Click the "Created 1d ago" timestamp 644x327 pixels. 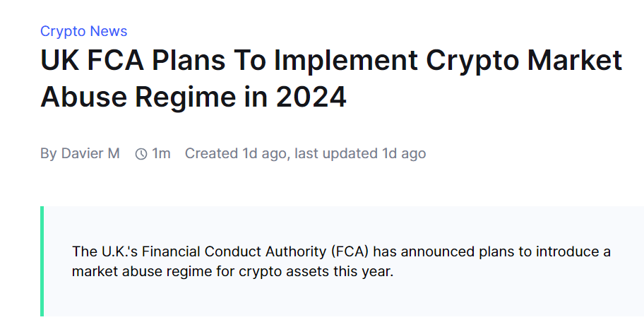[x=236, y=153]
